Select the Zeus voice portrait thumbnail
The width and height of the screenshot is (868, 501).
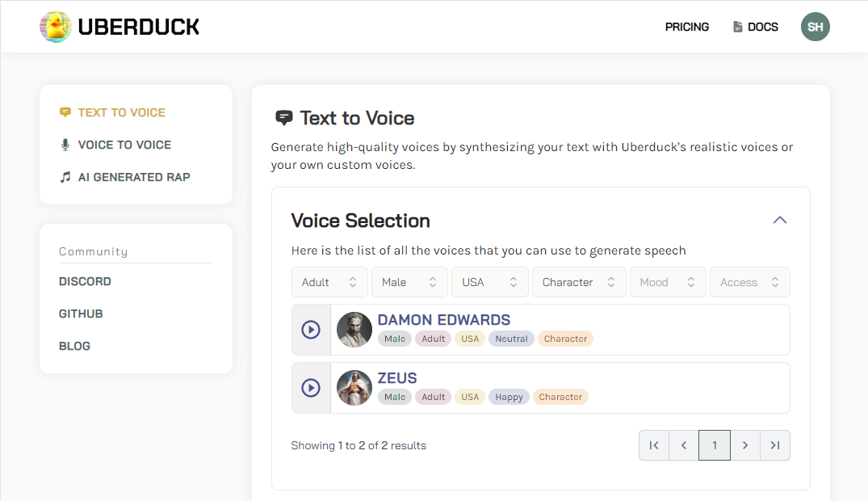click(x=354, y=388)
